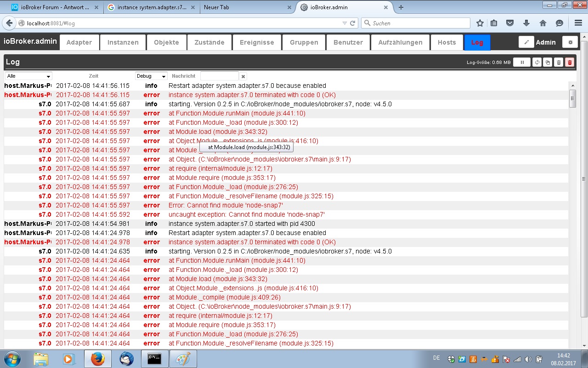Clear log view with the white trash icon
Viewport: 588px width, 368px height.
(x=559, y=62)
